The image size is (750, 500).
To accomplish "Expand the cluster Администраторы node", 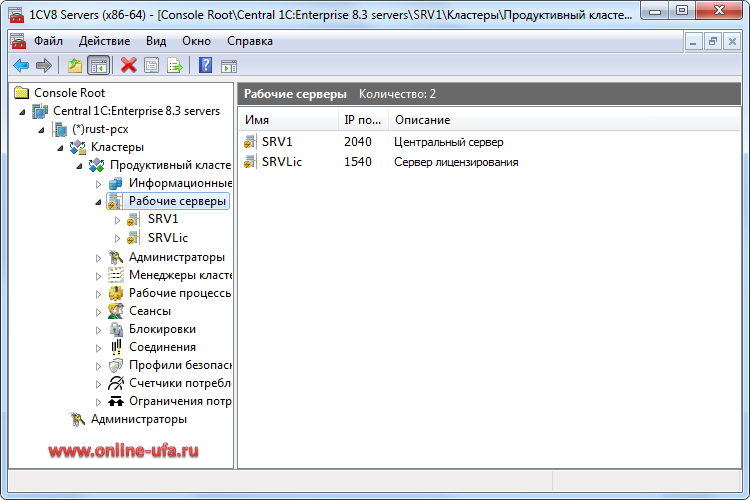I will pos(98,258).
